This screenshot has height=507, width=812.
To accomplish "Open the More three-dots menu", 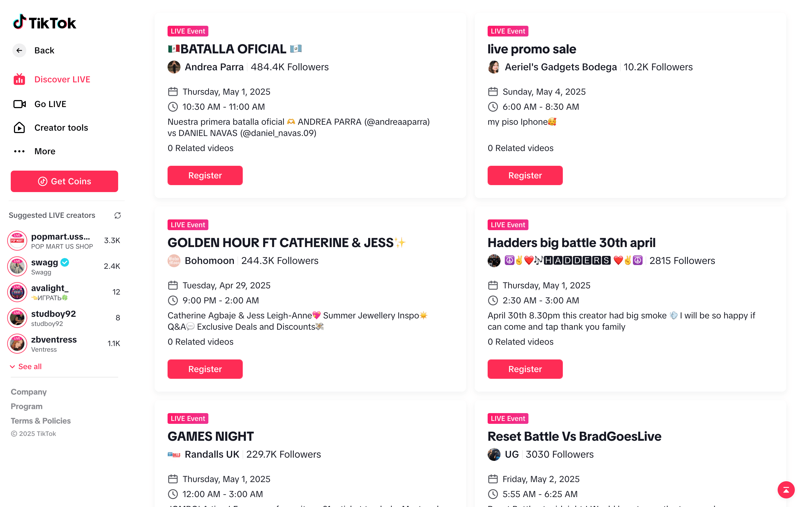I will coord(19,151).
